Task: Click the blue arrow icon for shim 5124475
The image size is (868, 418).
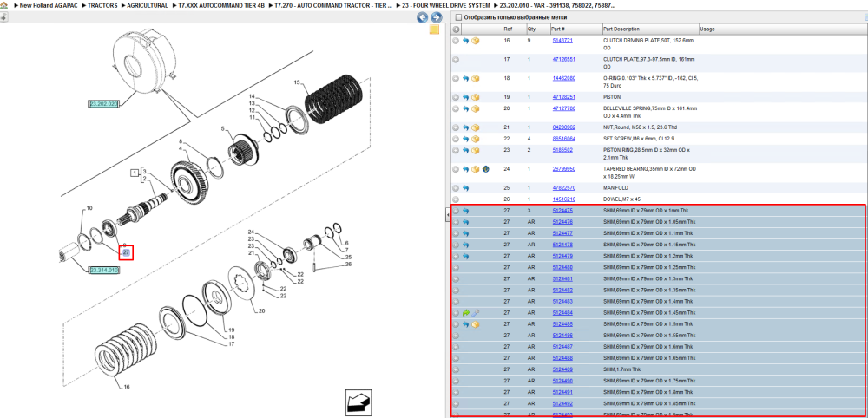Action: (465, 211)
